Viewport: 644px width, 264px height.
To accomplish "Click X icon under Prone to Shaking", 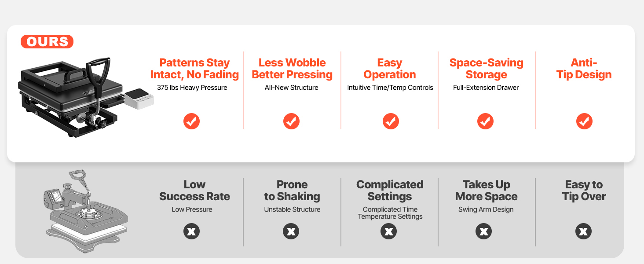I will pos(291,231).
